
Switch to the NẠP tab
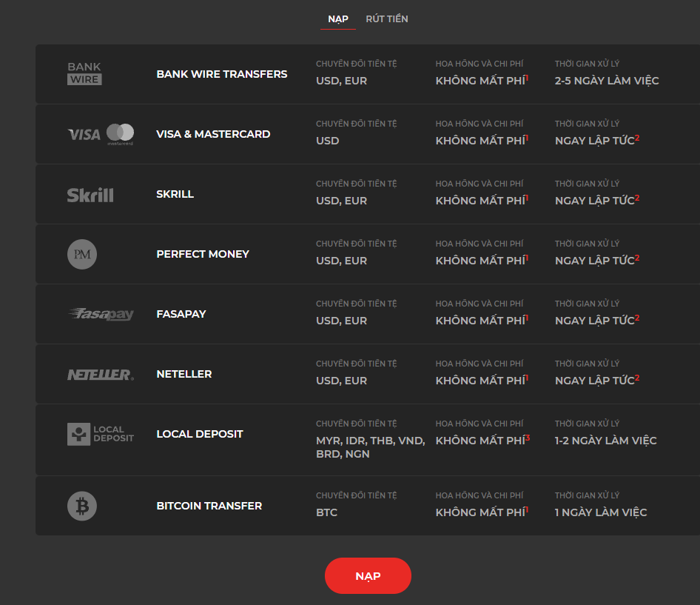[338, 19]
